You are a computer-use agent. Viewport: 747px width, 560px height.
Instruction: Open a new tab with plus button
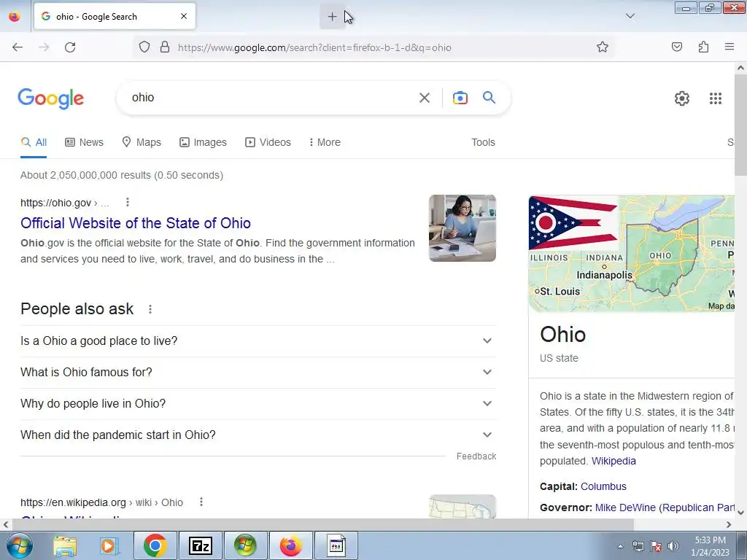click(x=332, y=17)
